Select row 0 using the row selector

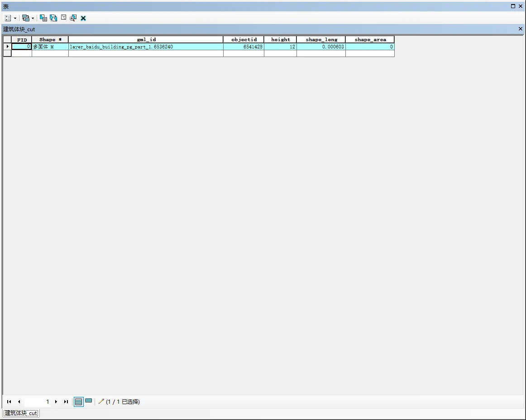pyautogui.click(x=7, y=47)
